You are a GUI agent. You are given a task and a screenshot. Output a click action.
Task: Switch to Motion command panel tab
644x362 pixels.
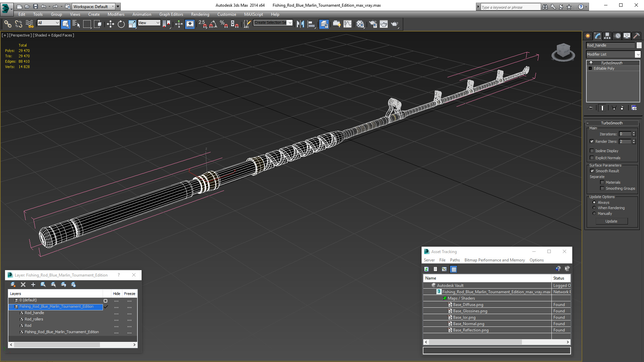[618, 36]
